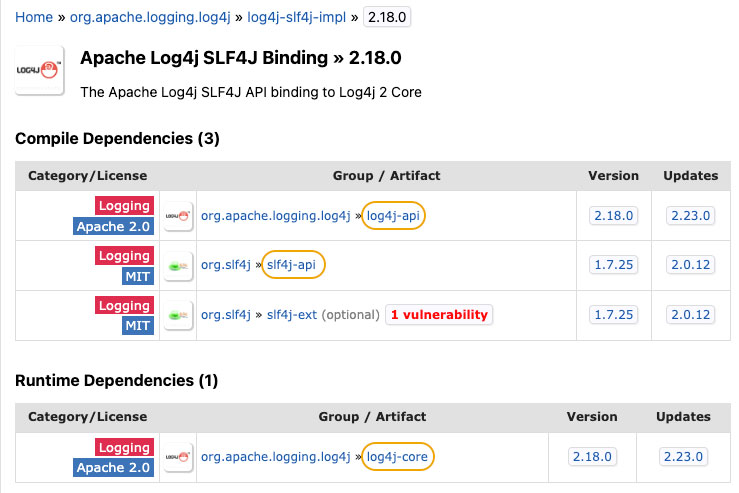This screenshot has height=493, width=739.
Task: Open the log4j-core artifact link
Action: coord(397,457)
